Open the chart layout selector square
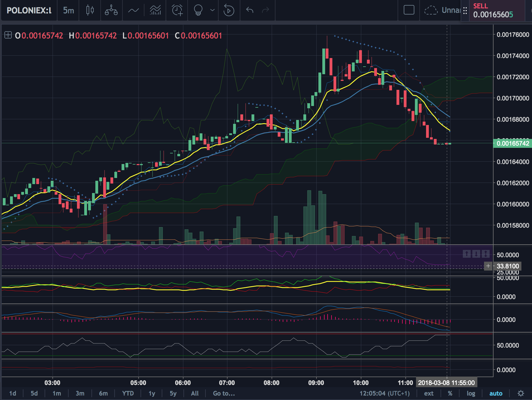The image size is (532, 400). pos(409,10)
